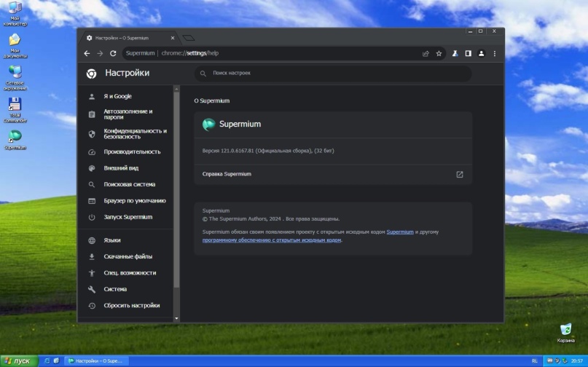The image size is (588, 367).
Task: Click the Supermium logo in the about card
Action: 209,124
